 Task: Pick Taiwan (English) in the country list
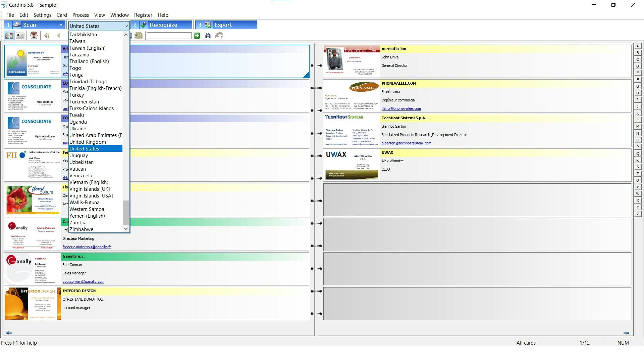[96, 48]
